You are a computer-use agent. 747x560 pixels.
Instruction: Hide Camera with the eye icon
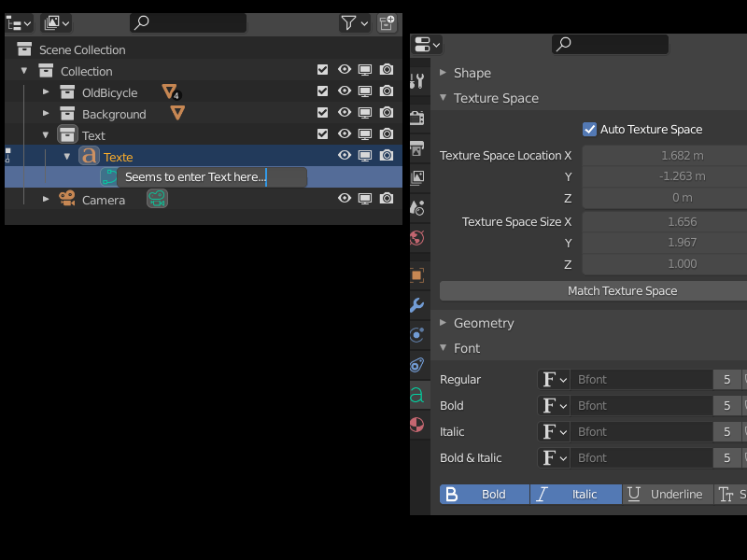click(x=345, y=198)
